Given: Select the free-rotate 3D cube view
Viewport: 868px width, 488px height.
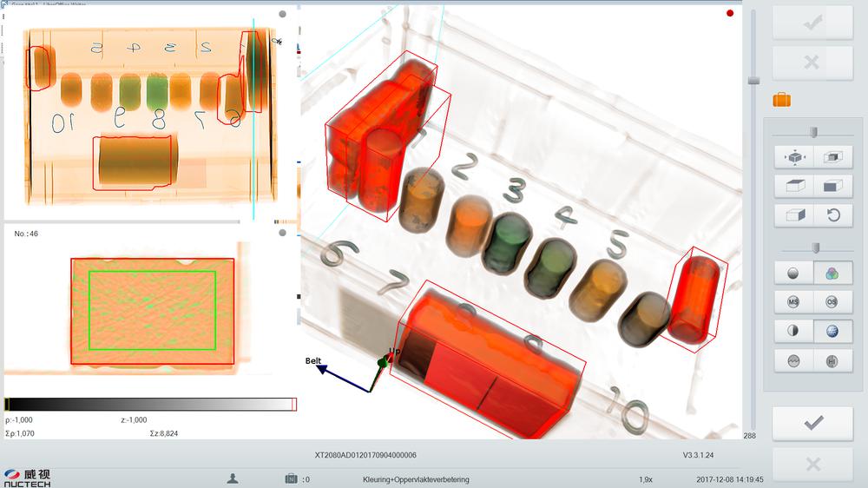Looking at the screenshot, I should (794, 157).
